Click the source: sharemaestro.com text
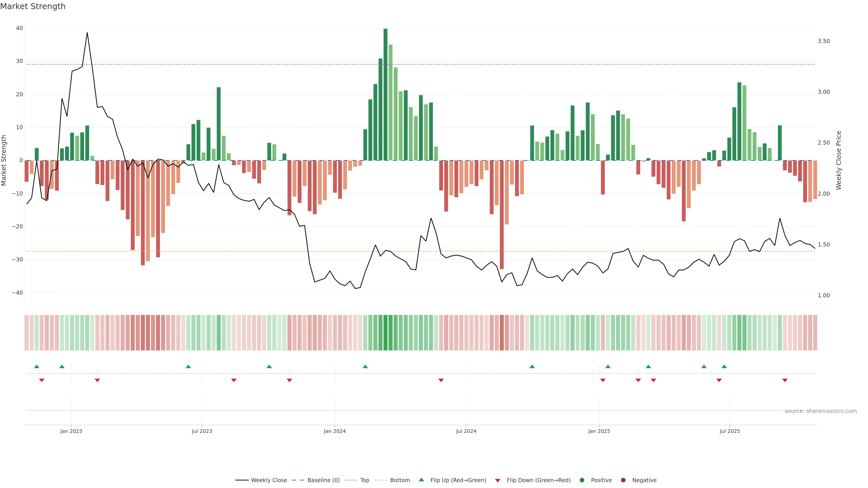868x488 pixels. coord(821,411)
